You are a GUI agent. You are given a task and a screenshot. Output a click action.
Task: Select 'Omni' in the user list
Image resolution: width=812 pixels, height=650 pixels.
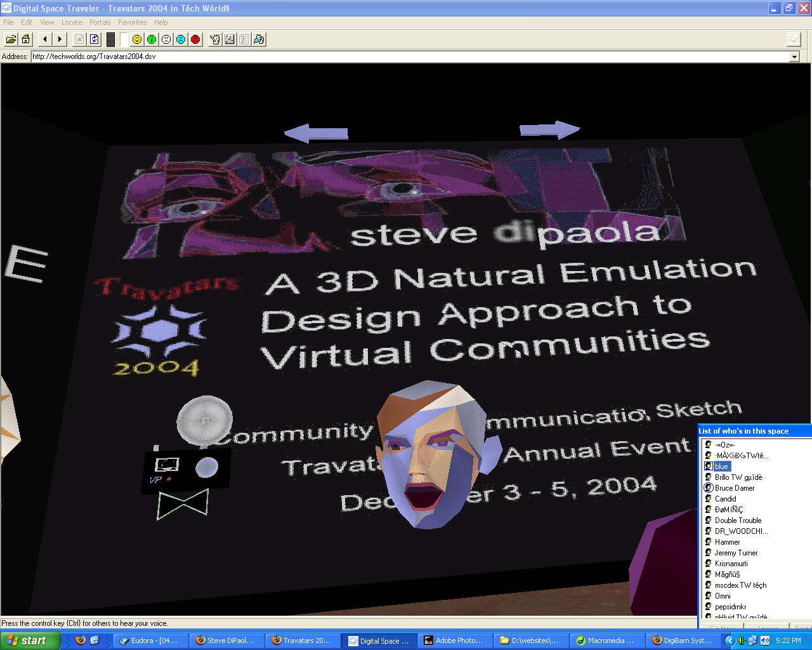(x=723, y=596)
